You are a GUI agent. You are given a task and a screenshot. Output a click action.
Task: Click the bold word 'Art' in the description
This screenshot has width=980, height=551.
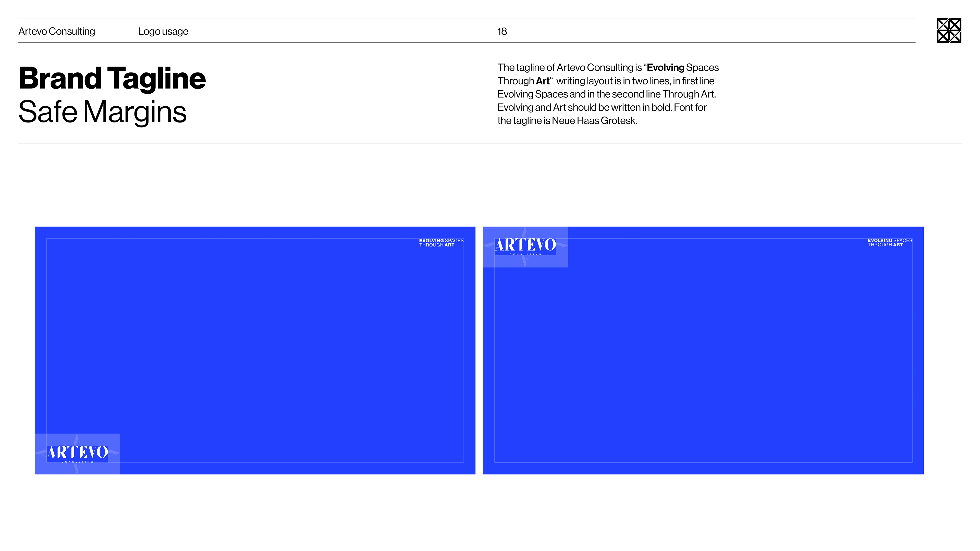[543, 81]
